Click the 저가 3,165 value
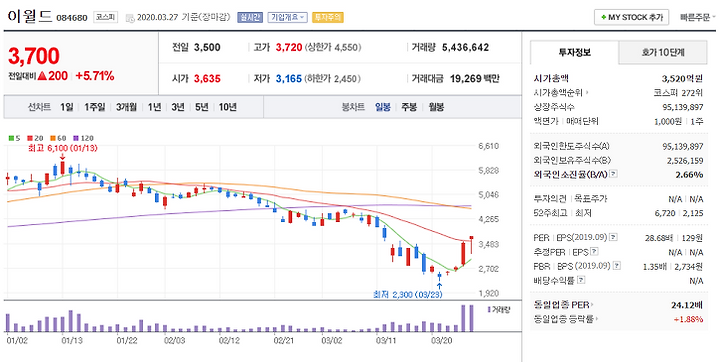720x362 pixels. point(289,79)
